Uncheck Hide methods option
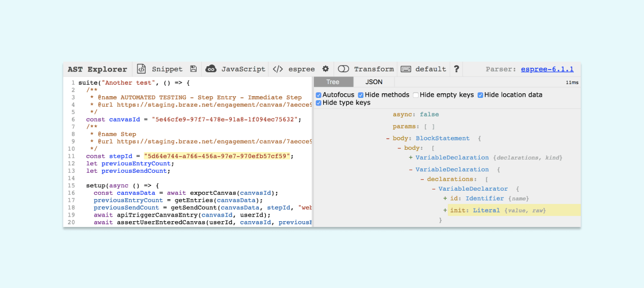 361,95
